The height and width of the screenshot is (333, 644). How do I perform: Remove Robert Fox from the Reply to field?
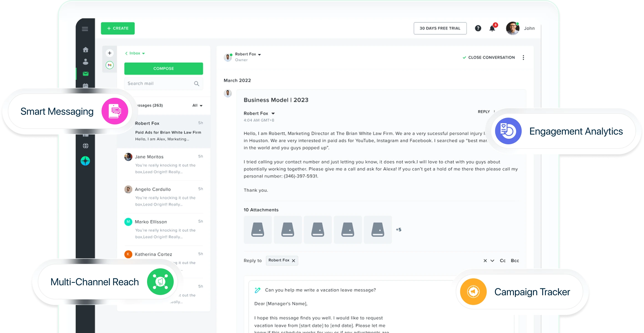click(x=294, y=261)
